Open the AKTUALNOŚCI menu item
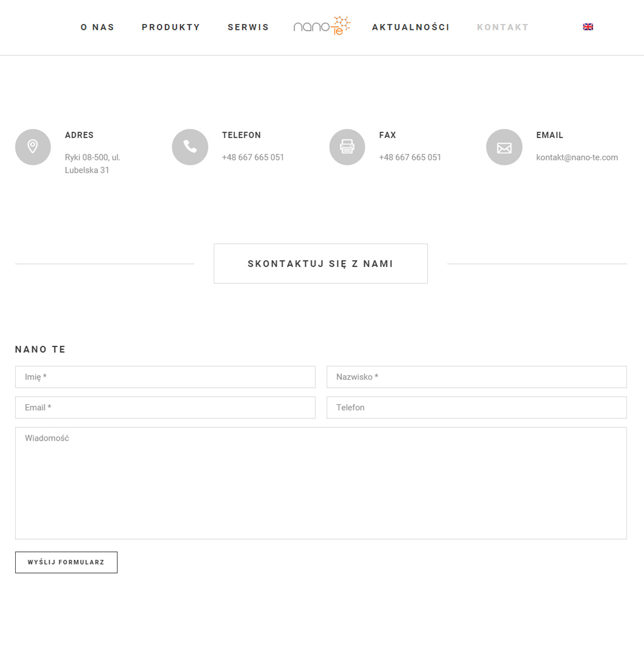This screenshot has width=644, height=646. pyautogui.click(x=410, y=27)
